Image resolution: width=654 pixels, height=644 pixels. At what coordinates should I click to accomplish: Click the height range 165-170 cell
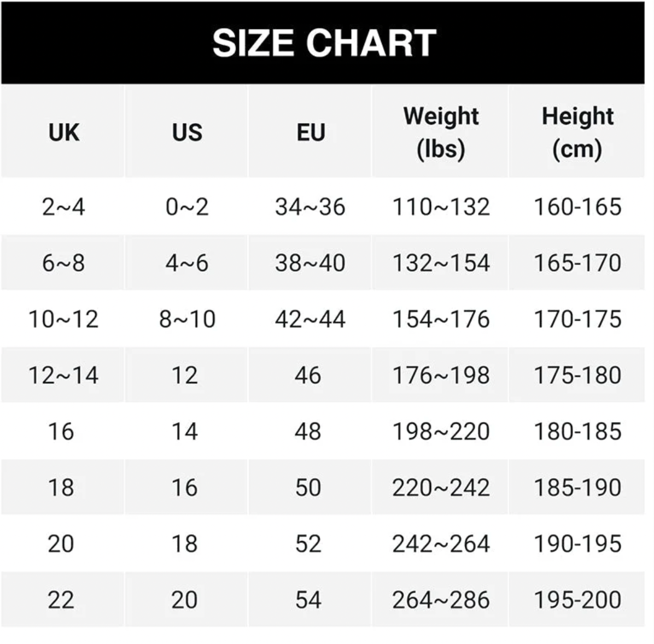tap(577, 264)
